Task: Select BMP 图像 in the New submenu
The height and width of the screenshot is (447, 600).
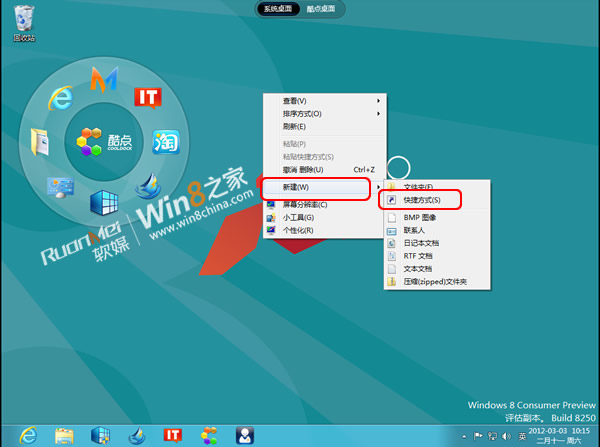Action: [437, 217]
